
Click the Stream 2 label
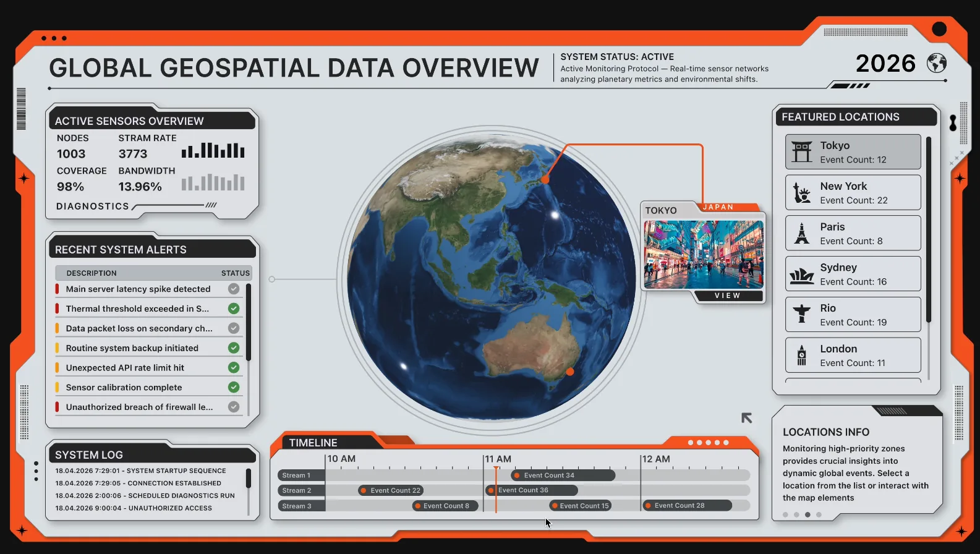click(301, 490)
